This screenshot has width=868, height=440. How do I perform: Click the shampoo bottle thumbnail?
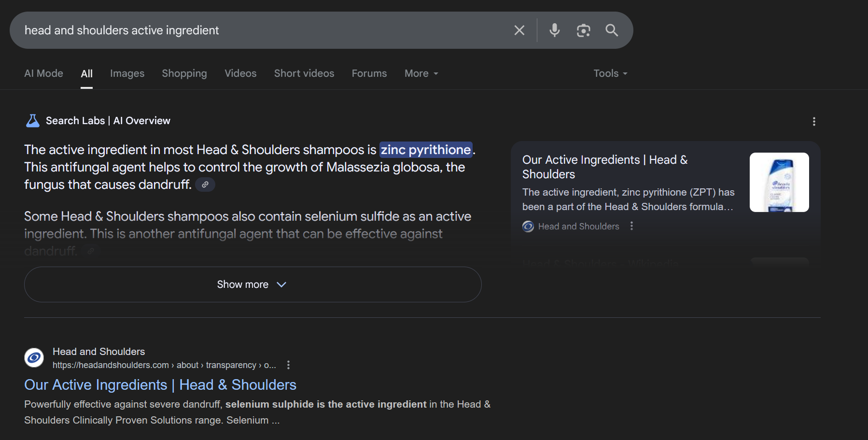click(779, 182)
